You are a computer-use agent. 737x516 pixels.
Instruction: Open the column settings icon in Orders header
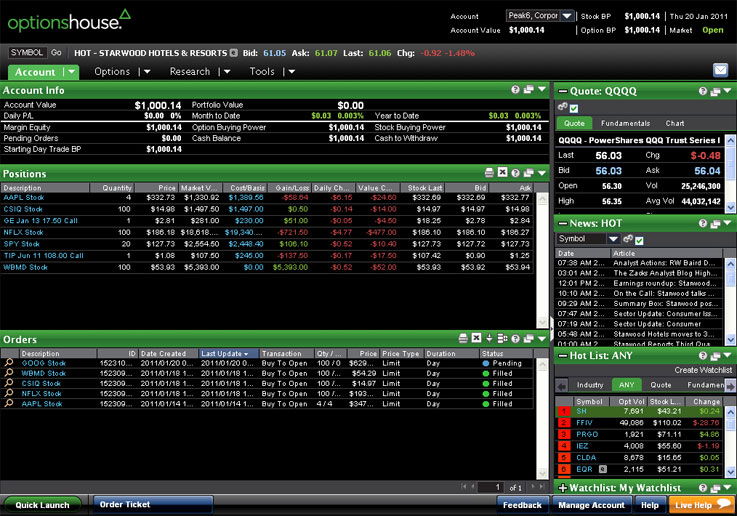(x=502, y=338)
